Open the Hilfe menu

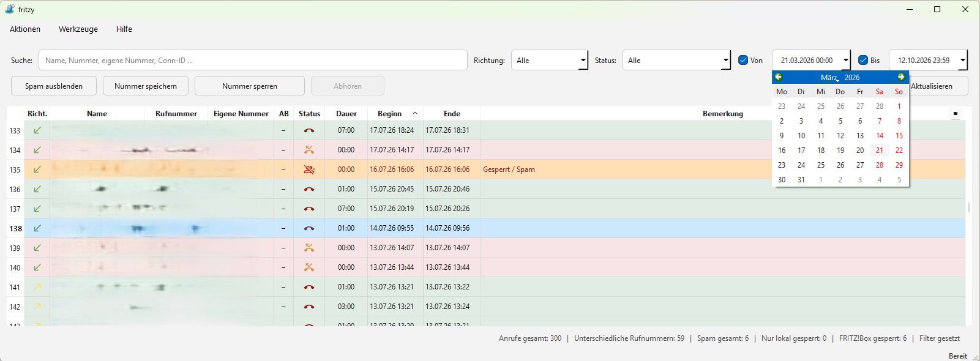124,29
